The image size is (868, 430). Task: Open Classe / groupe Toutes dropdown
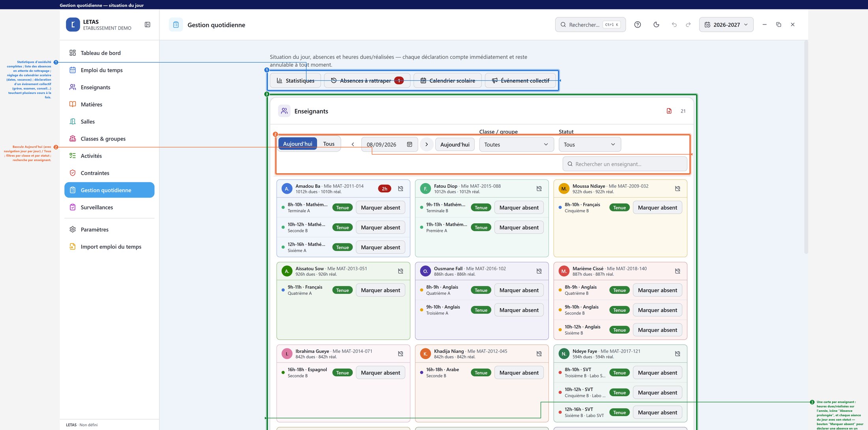[x=516, y=144]
